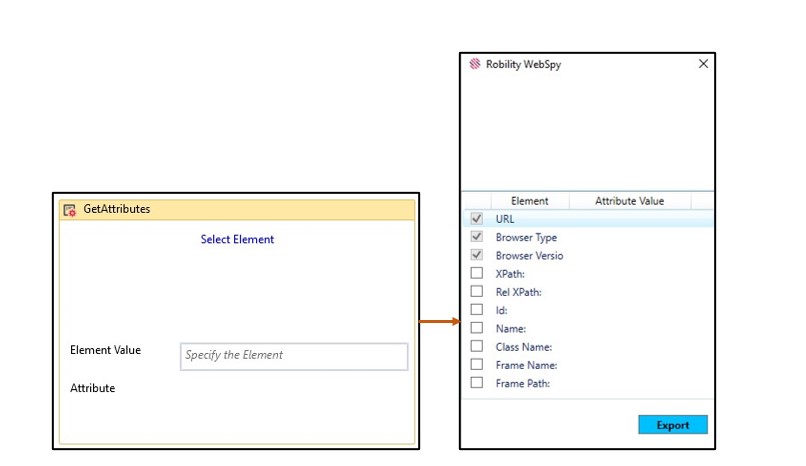The image size is (806, 466).
Task: Tick the Id attribute checkbox
Action: [477, 309]
